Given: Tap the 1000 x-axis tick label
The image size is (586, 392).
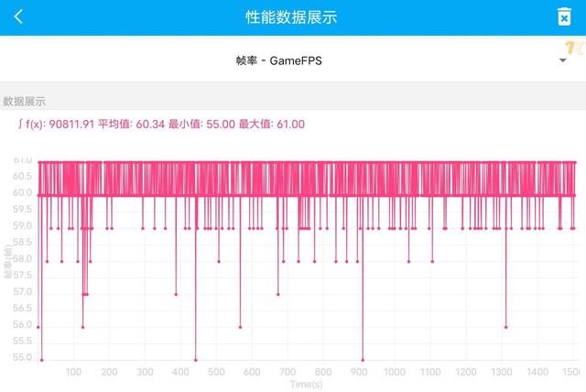Looking at the screenshot, I should click(395, 372).
